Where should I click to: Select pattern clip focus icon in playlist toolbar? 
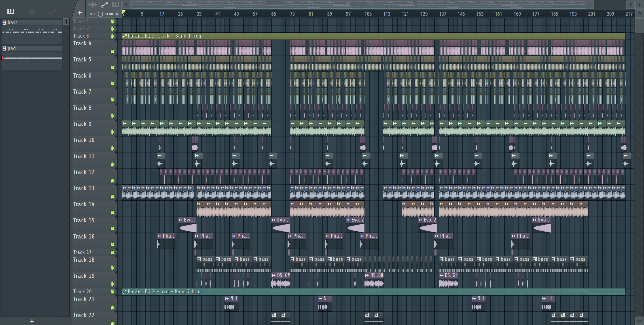(116, 4)
